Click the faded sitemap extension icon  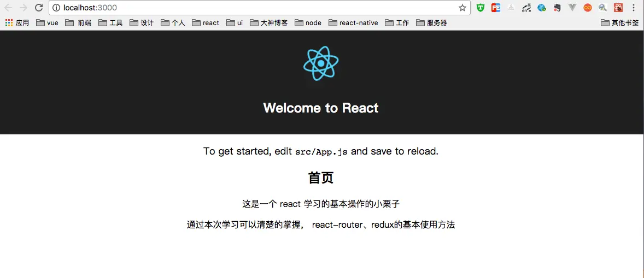(x=511, y=8)
